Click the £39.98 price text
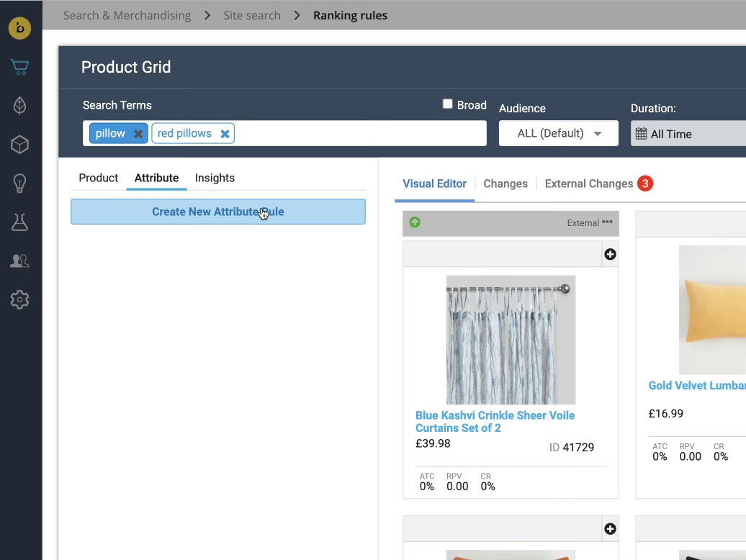Screen dimensions: 746x560 click(433, 443)
